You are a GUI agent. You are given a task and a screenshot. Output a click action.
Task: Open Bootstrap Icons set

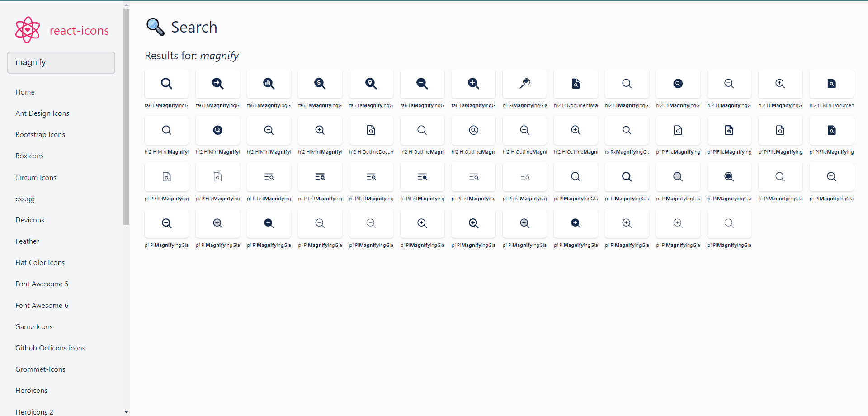click(40, 135)
